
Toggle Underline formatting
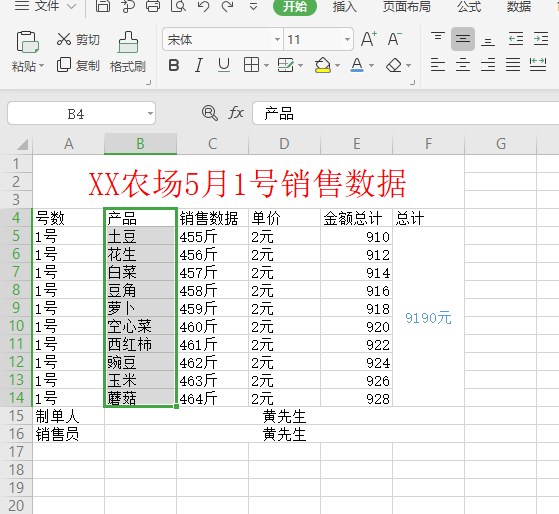coord(224,65)
